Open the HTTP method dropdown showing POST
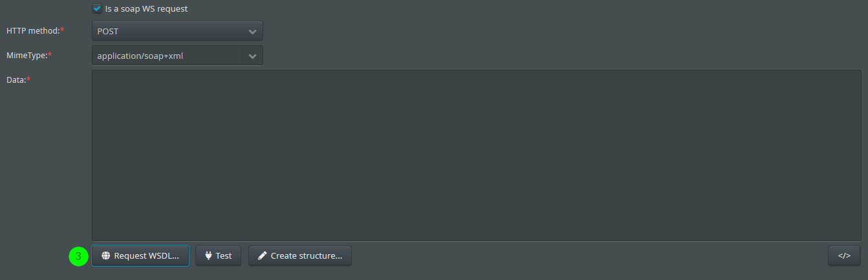 click(177, 31)
